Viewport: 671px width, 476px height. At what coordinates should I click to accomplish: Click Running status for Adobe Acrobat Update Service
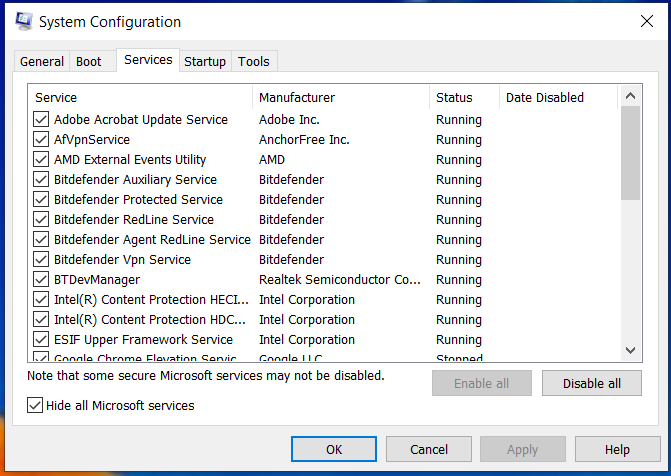pyautogui.click(x=459, y=120)
